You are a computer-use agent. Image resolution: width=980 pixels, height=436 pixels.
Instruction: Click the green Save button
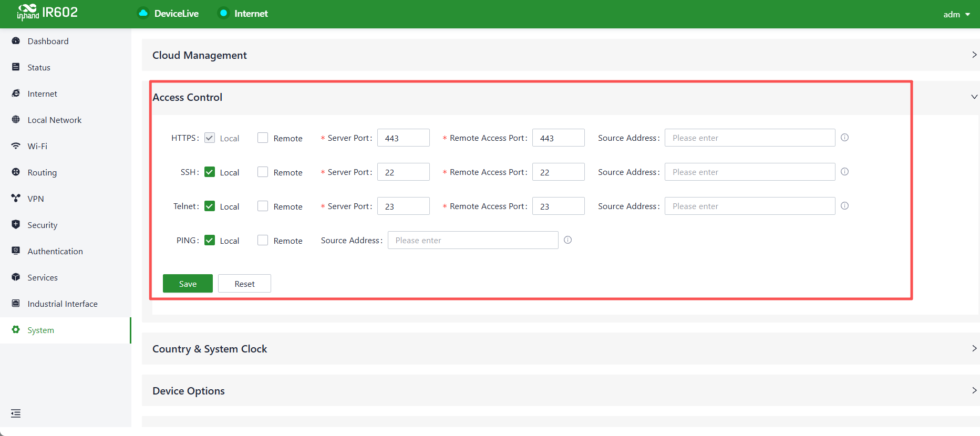[x=188, y=284]
